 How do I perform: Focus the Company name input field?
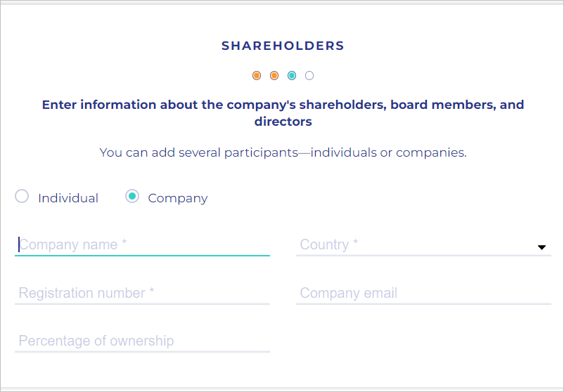[x=142, y=244]
